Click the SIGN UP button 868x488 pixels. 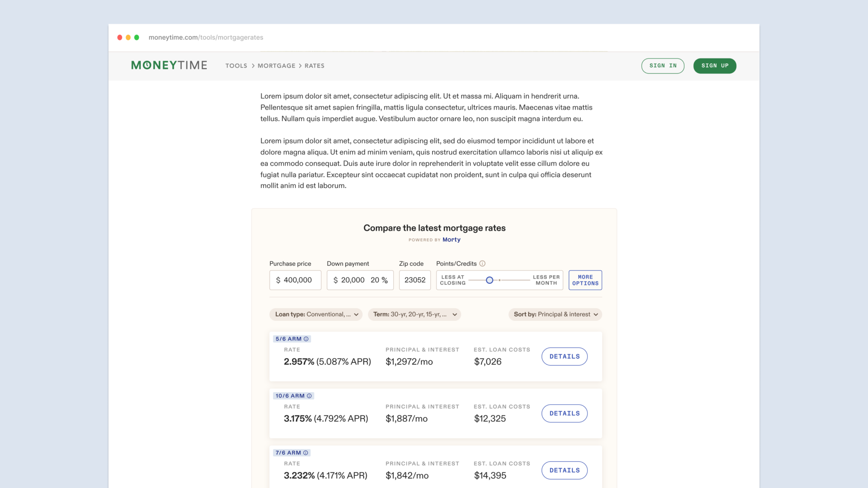click(x=715, y=66)
